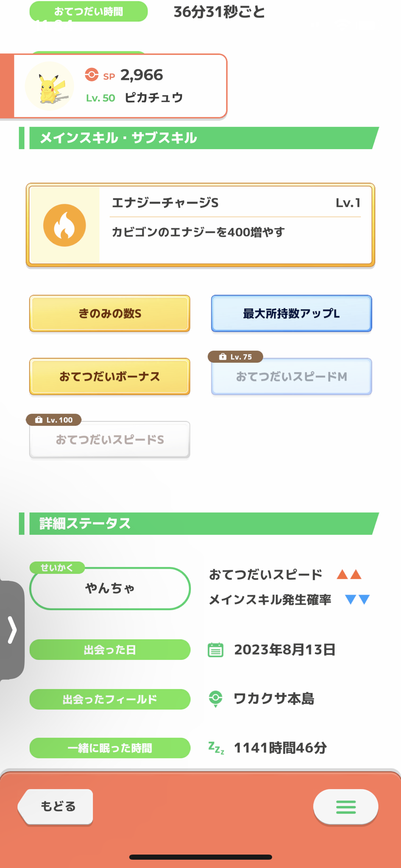Tap the blue down arrows for メインスキル発生確率

(x=357, y=599)
